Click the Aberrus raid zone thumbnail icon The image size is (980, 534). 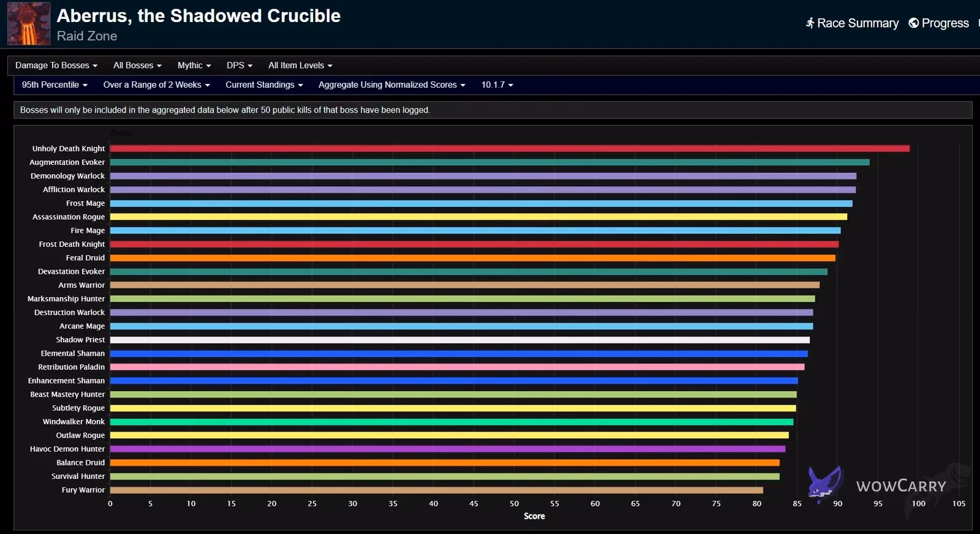tap(29, 24)
